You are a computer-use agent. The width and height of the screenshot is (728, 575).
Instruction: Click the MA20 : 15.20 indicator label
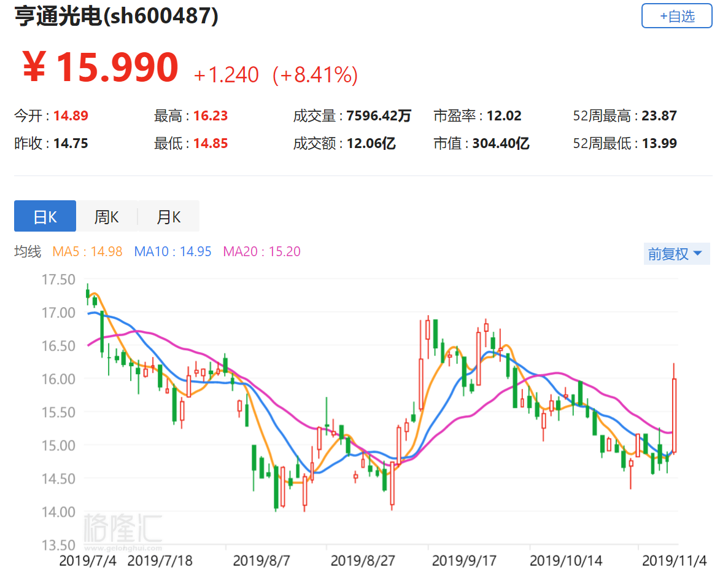coord(262,251)
